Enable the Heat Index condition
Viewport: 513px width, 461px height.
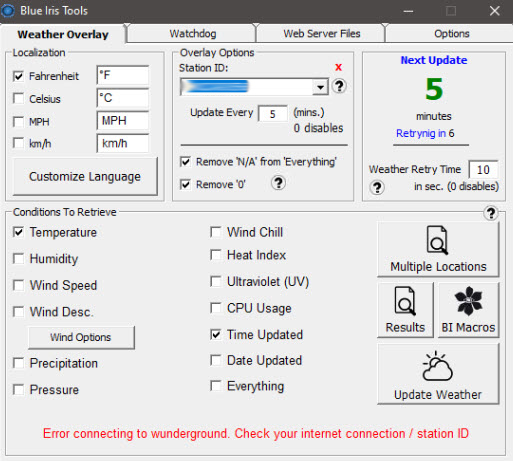[x=216, y=255]
